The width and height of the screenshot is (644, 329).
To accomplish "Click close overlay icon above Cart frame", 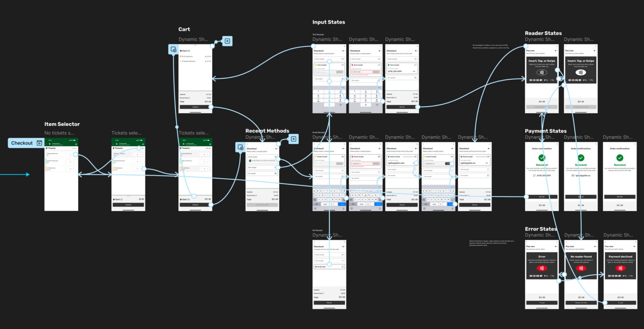I will (227, 41).
